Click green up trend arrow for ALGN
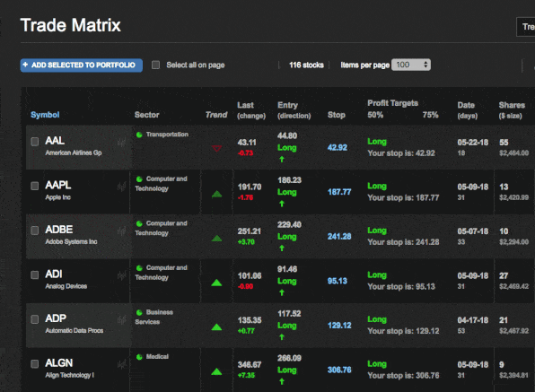Image resolution: width=535 pixels, height=392 pixels. pyautogui.click(x=216, y=371)
